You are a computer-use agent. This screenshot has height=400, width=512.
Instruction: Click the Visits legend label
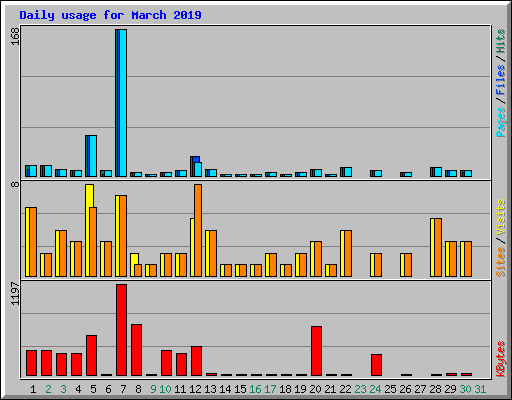pyautogui.click(x=501, y=217)
